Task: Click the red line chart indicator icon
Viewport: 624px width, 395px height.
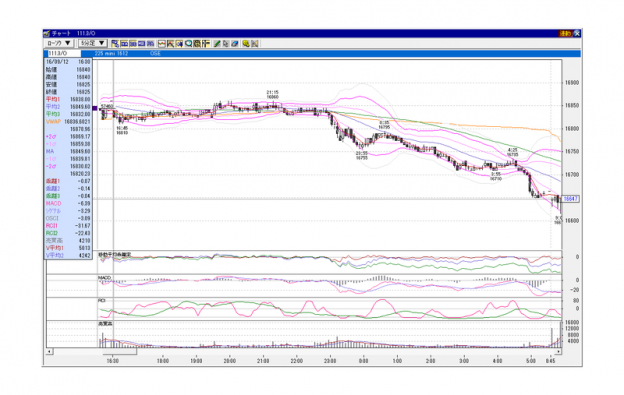Action: tap(162, 43)
